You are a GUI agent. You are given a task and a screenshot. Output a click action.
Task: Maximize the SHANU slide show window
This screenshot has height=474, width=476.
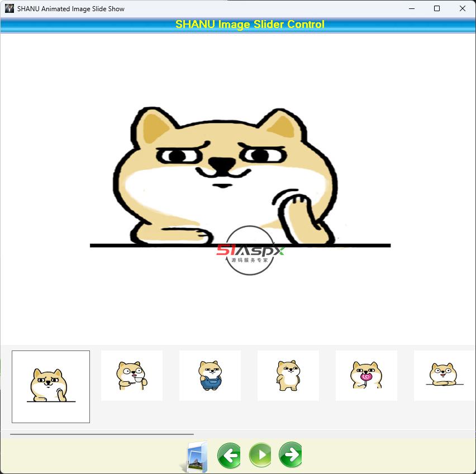click(x=437, y=8)
